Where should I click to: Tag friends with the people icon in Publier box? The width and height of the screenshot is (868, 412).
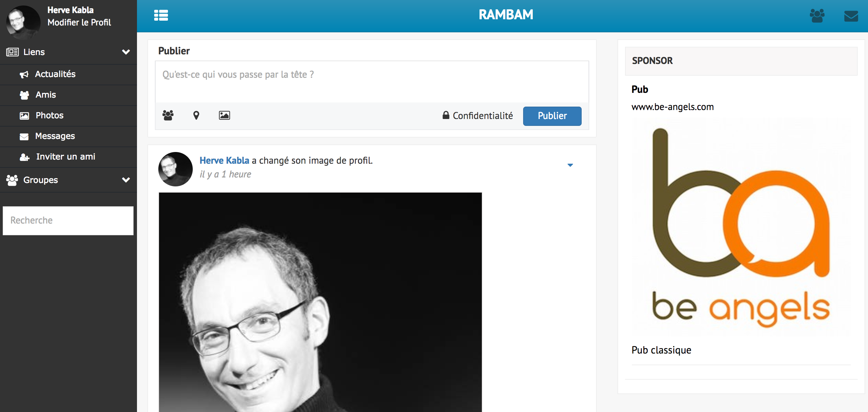coord(168,115)
